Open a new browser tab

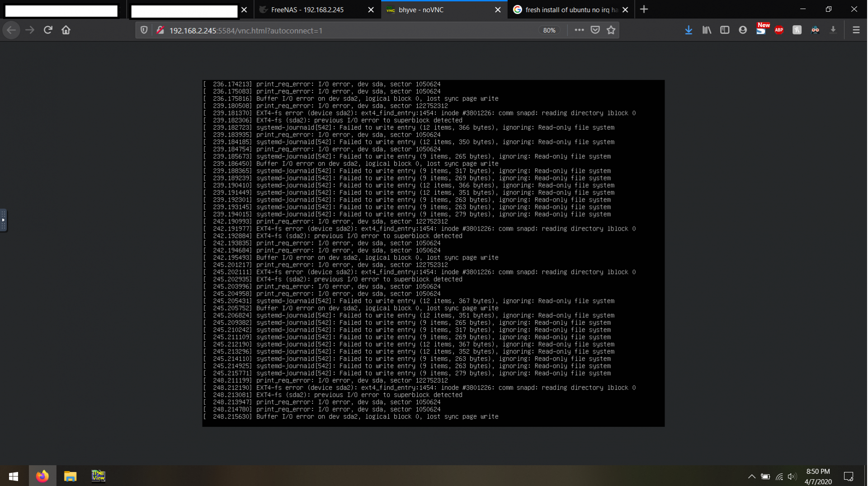point(644,9)
